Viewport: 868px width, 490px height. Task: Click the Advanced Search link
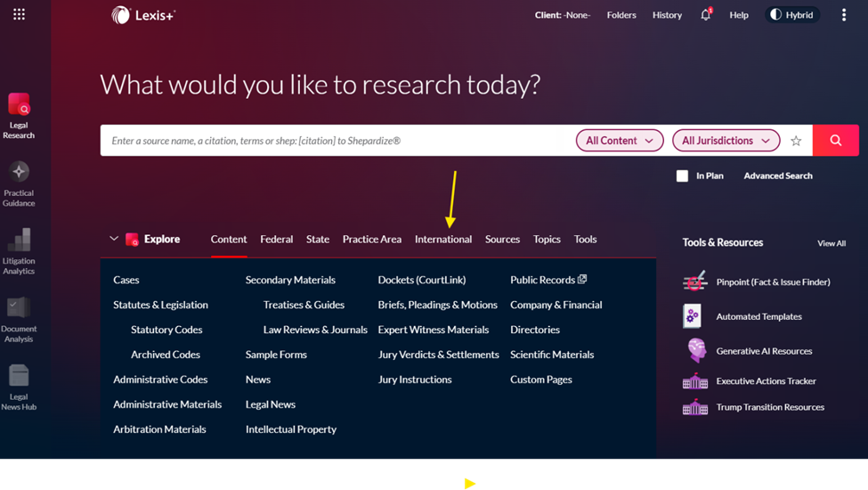point(778,176)
